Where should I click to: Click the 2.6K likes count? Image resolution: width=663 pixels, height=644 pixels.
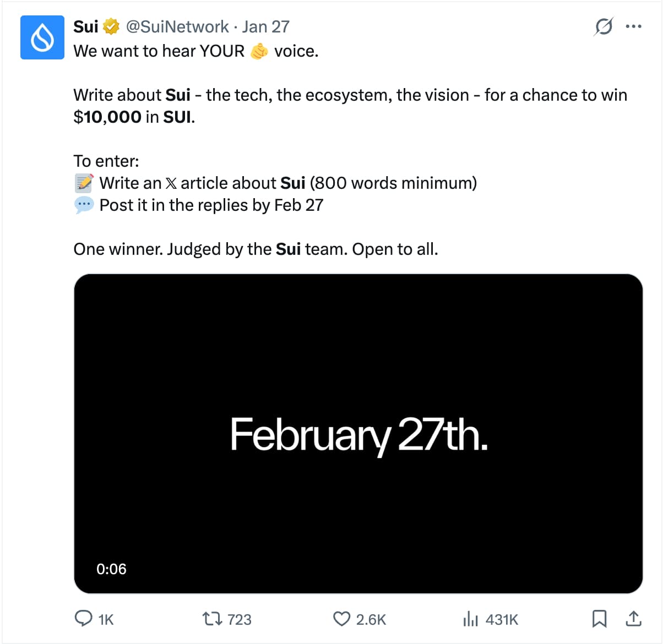pyautogui.click(x=372, y=619)
